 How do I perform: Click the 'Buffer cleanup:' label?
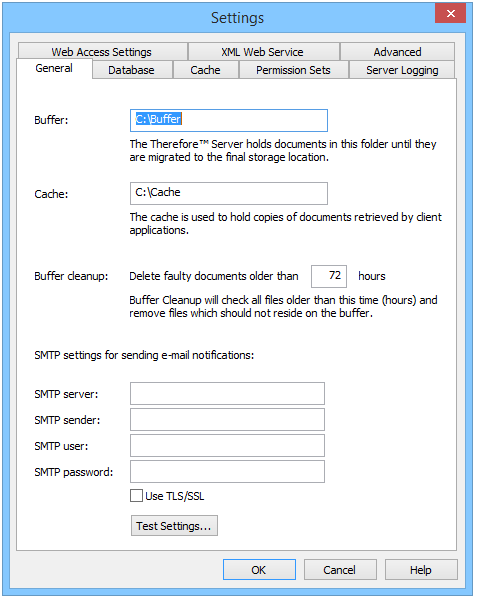click(x=71, y=276)
